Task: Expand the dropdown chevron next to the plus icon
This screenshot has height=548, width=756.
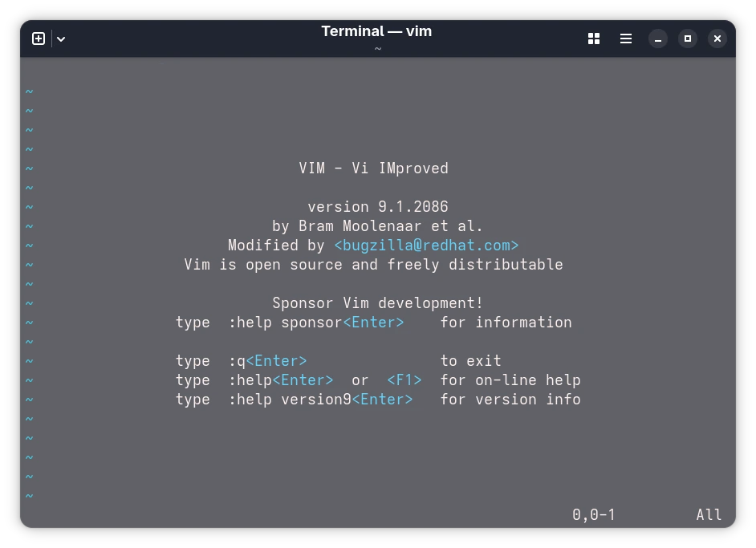Action: pyautogui.click(x=61, y=38)
